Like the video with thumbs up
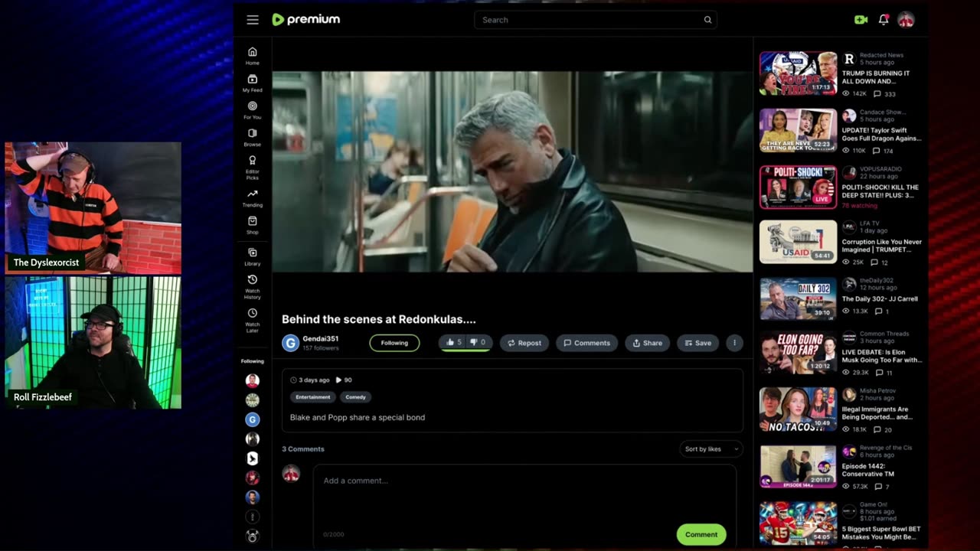This screenshot has width=980, height=551. (x=454, y=343)
